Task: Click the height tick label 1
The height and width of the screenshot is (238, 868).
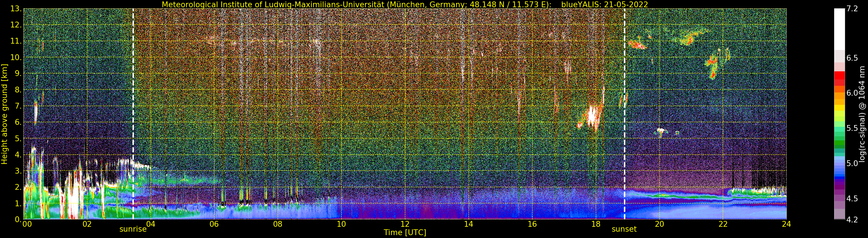Action: pyautogui.click(x=19, y=204)
